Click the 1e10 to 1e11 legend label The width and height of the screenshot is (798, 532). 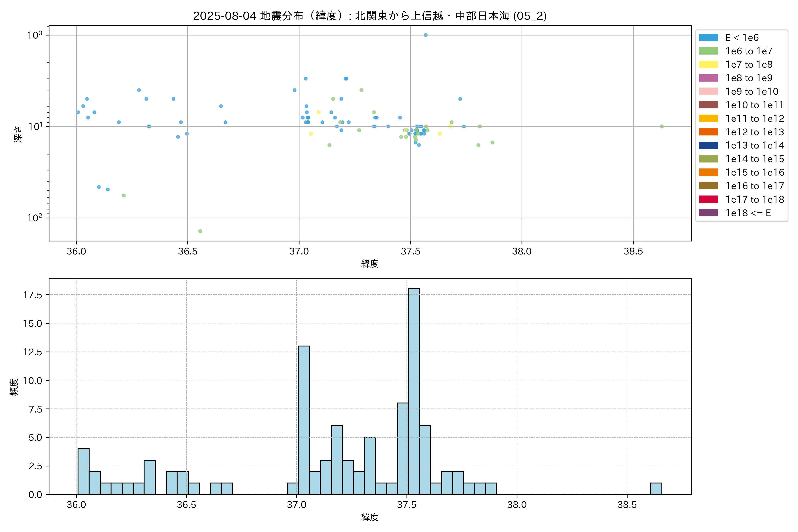[755, 105]
